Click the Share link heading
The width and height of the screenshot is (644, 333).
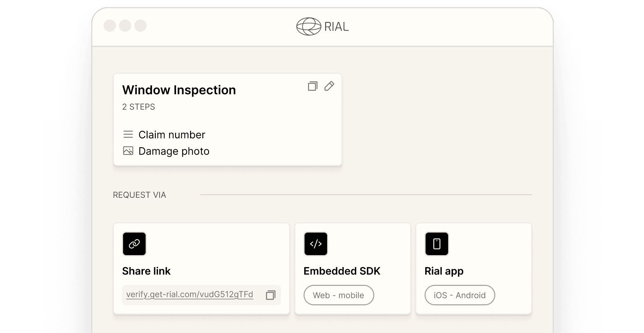146,271
